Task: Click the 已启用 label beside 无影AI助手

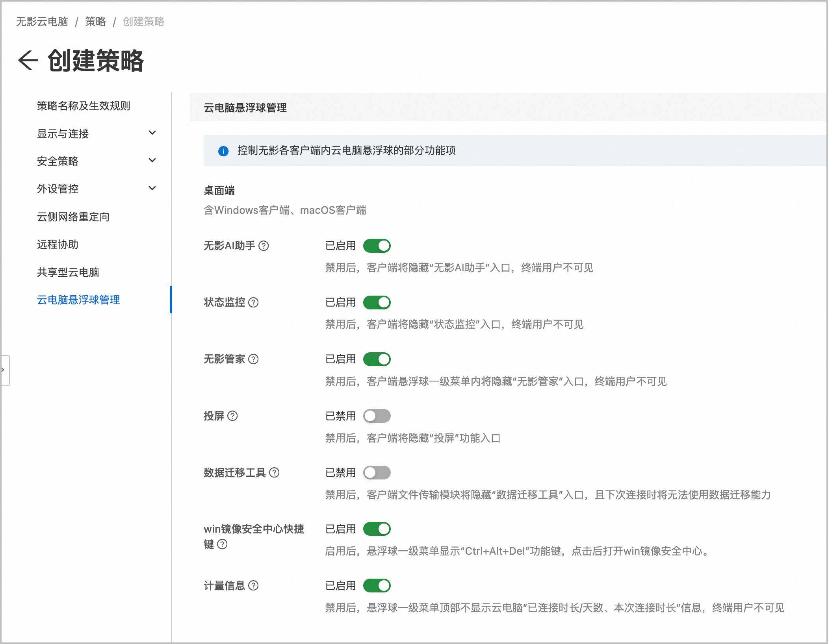Action: point(340,246)
